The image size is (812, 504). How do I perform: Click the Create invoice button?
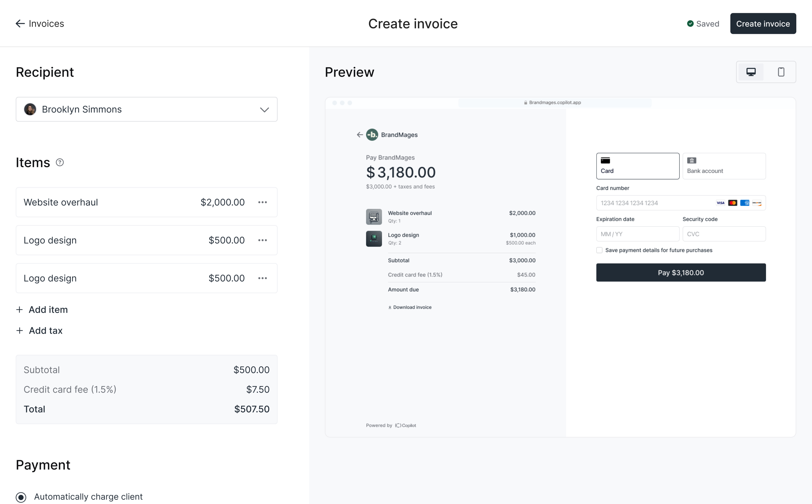point(763,23)
